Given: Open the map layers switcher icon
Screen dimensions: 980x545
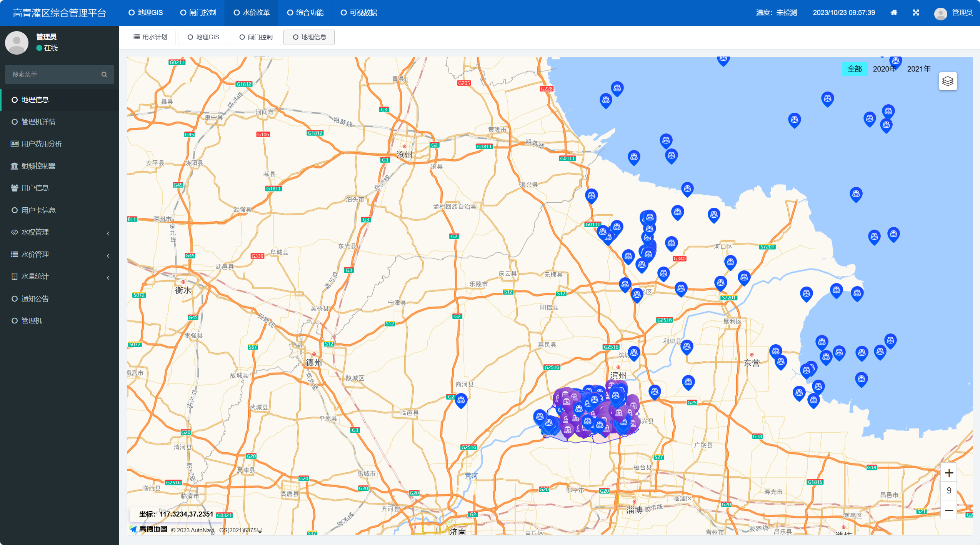Looking at the screenshot, I should [x=947, y=82].
